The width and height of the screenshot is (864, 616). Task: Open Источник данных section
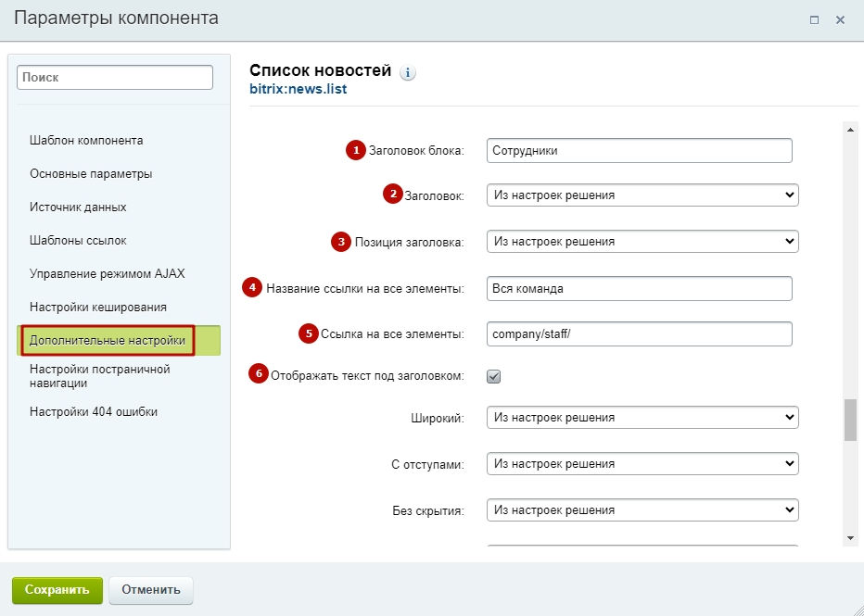78,207
